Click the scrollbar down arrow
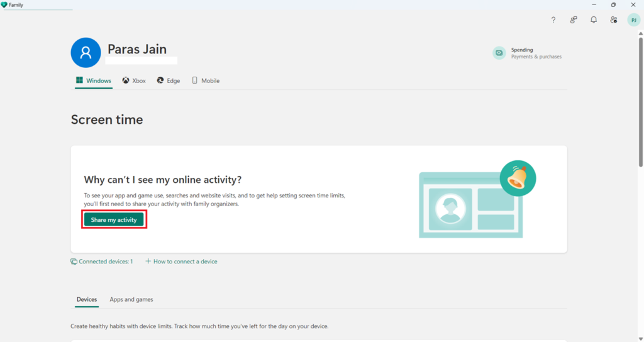 640,339
